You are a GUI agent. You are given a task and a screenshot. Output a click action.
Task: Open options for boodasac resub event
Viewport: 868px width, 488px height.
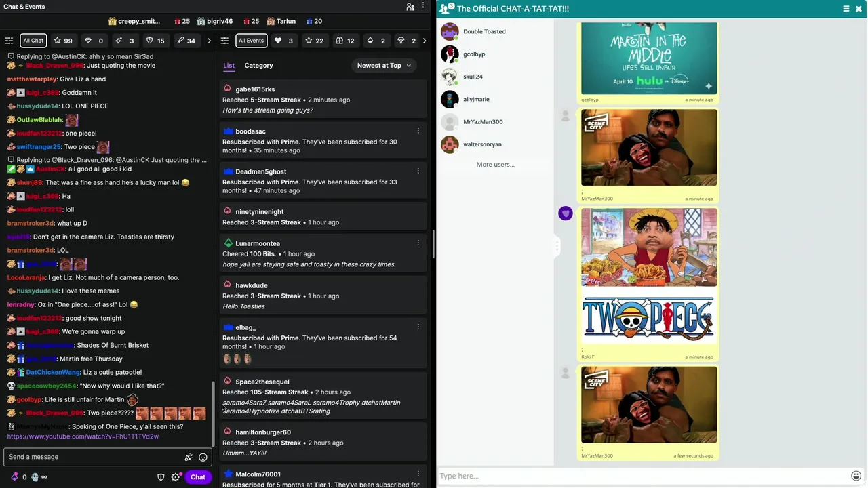point(418,131)
